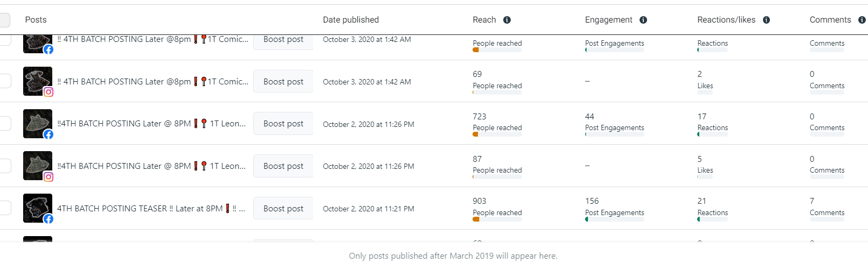Click the Reactions/likes info icon
868x263 pixels.
tap(766, 20)
